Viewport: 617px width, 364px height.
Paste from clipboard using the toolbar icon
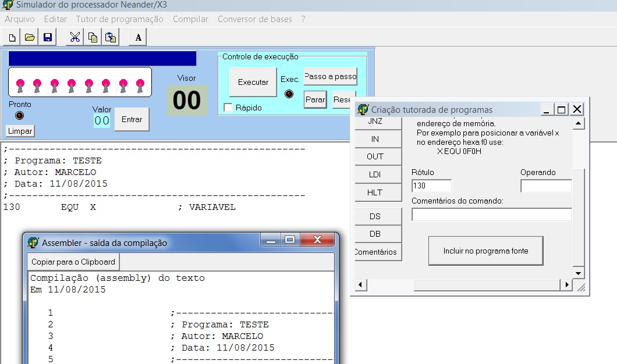(x=111, y=37)
